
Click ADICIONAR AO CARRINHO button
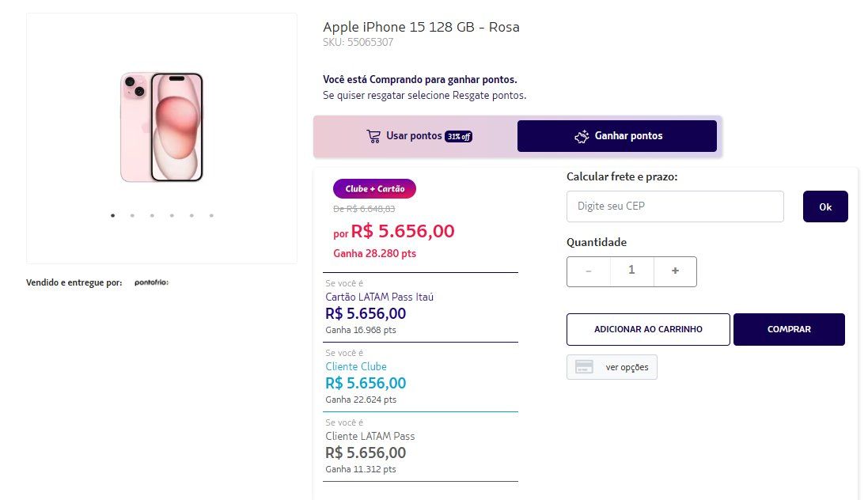pyautogui.click(x=648, y=329)
